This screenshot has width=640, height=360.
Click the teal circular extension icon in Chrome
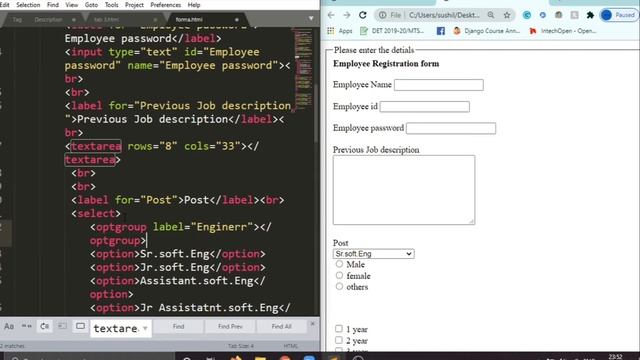pos(527,15)
